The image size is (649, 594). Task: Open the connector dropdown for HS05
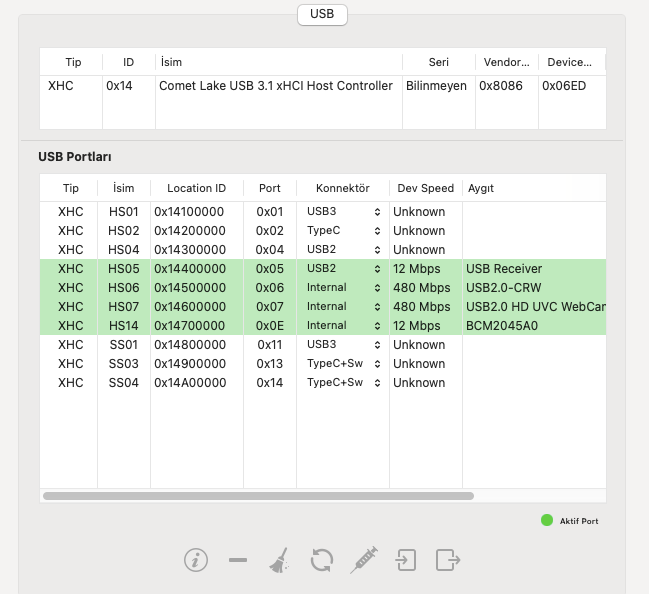(x=343, y=269)
